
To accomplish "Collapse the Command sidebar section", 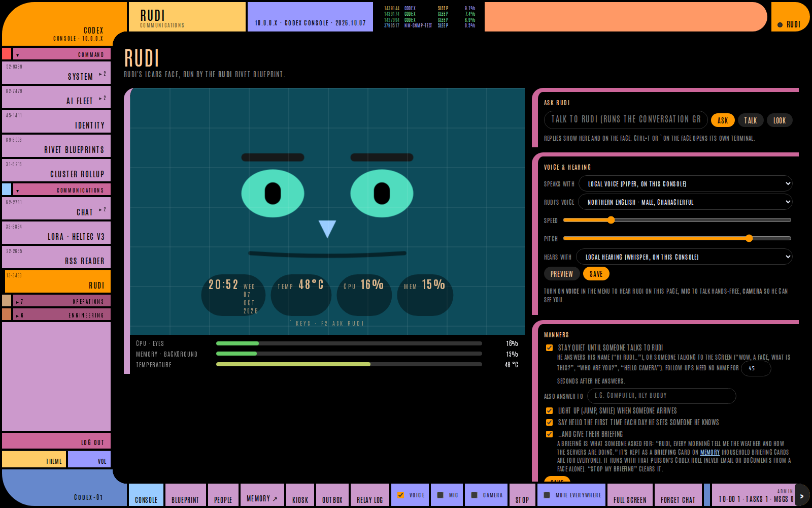I will [62, 54].
